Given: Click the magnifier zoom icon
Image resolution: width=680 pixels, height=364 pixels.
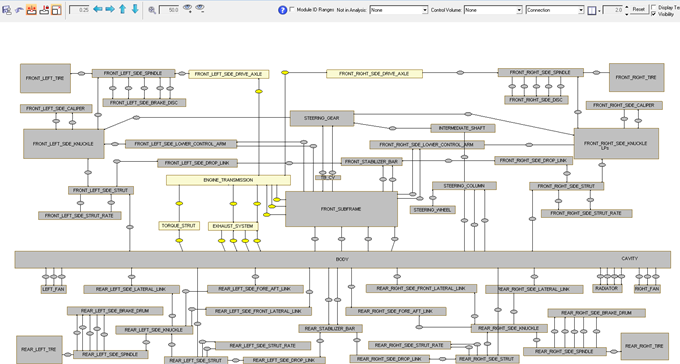Looking at the screenshot, I should tap(152, 10).
